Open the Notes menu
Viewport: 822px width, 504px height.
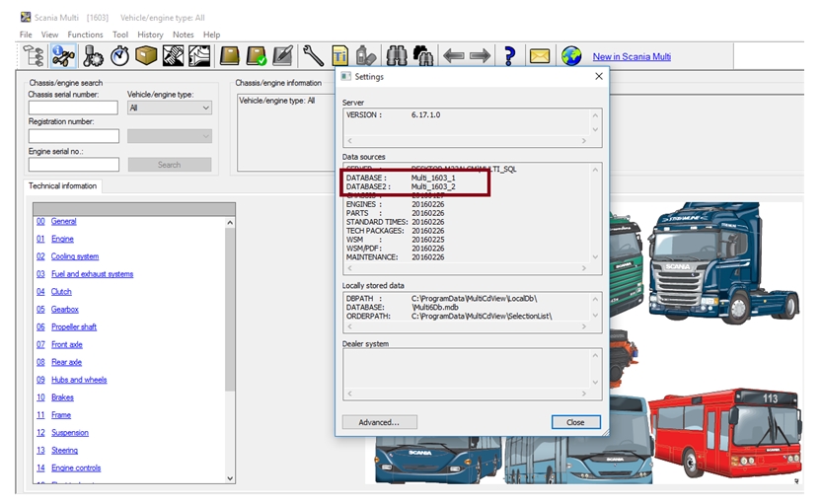point(183,35)
